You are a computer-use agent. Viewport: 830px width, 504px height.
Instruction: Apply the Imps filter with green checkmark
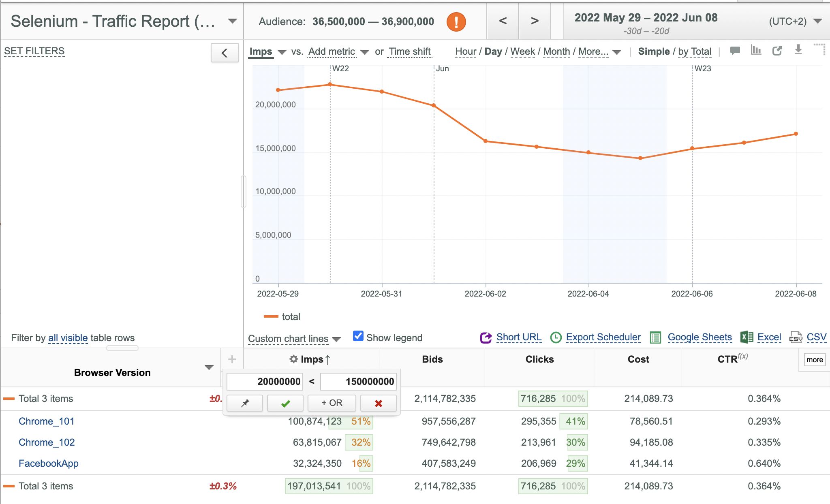(285, 403)
